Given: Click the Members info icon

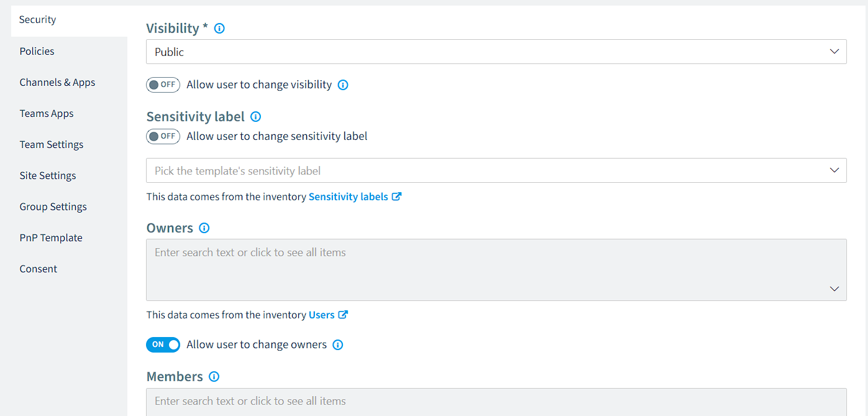Looking at the screenshot, I should (x=214, y=376).
